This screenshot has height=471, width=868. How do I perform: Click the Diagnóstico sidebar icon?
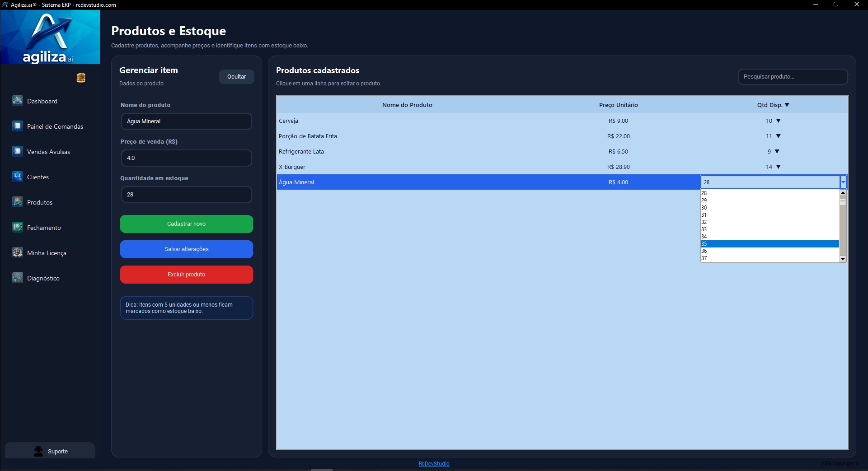[x=18, y=278]
